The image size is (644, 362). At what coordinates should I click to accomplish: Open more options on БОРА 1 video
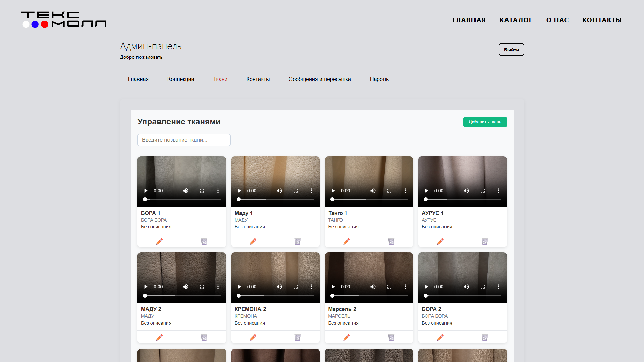(218, 191)
